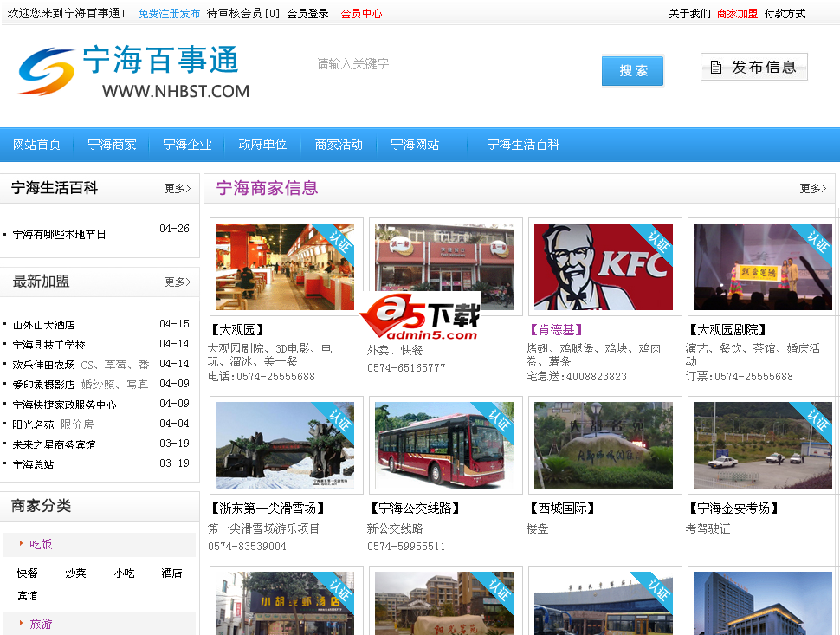This screenshot has width=840, height=635.
Task: Expand 更多 in the 宁海生活百科 sidebar header
Action: [x=177, y=188]
